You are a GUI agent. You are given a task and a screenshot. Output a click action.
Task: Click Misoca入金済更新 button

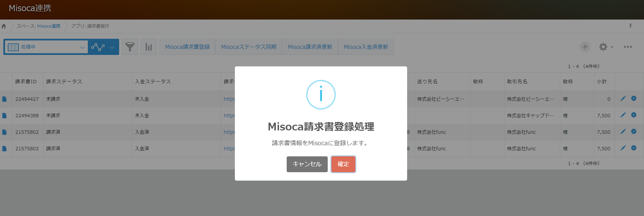pyautogui.click(x=366, y=47)
